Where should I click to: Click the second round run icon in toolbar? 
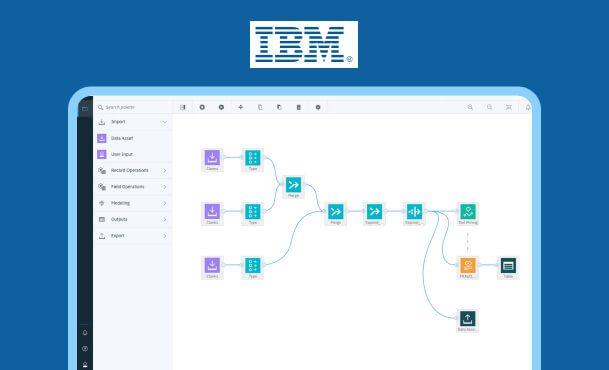(221, 107)
